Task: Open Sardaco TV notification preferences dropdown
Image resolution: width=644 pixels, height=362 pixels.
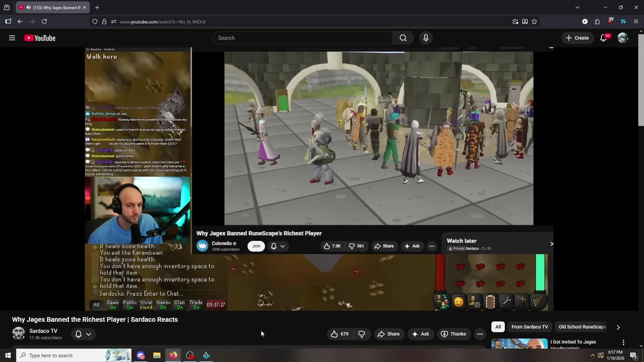Action: click(x=83, y=334)
